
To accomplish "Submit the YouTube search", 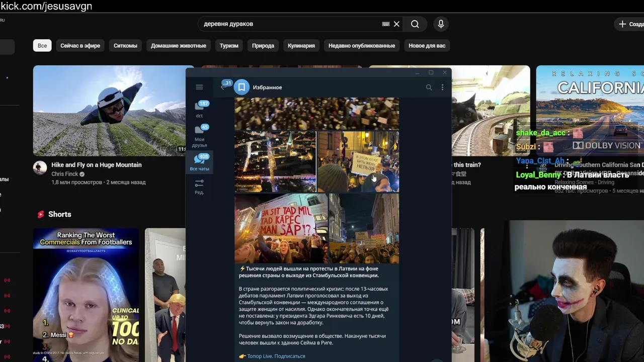I will tap(415, 24).
